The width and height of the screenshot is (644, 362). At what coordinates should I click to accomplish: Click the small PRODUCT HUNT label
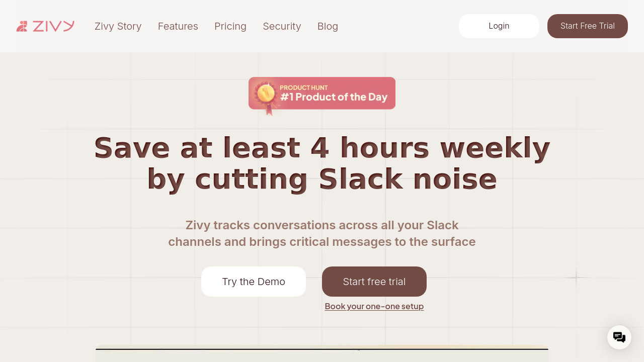point(304,87)
